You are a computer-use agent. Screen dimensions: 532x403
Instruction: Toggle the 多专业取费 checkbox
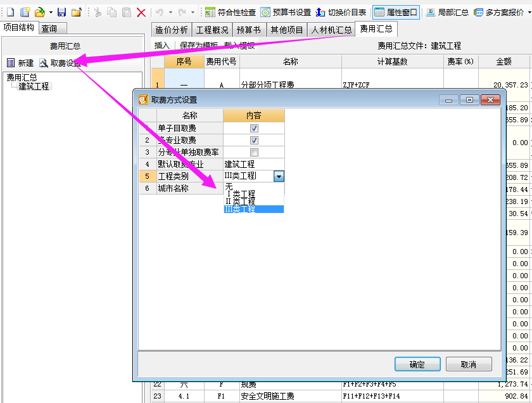254,140
